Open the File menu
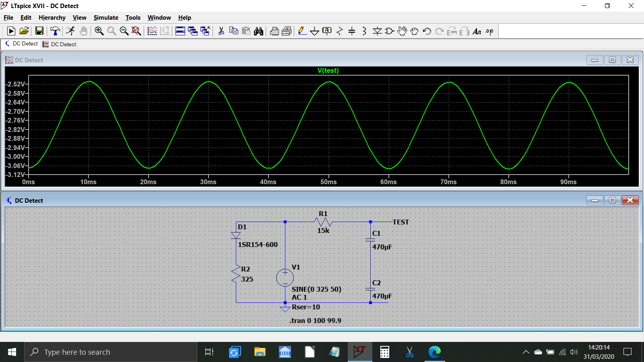This screenshot has height=362, width=644. click(x=8, y=18)
